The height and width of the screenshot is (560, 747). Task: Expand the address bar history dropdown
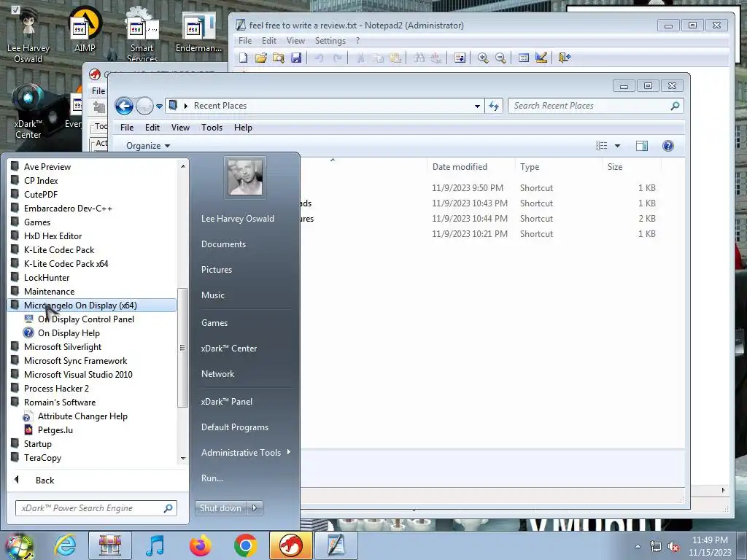pyautogui.click(x=477, y=106)
